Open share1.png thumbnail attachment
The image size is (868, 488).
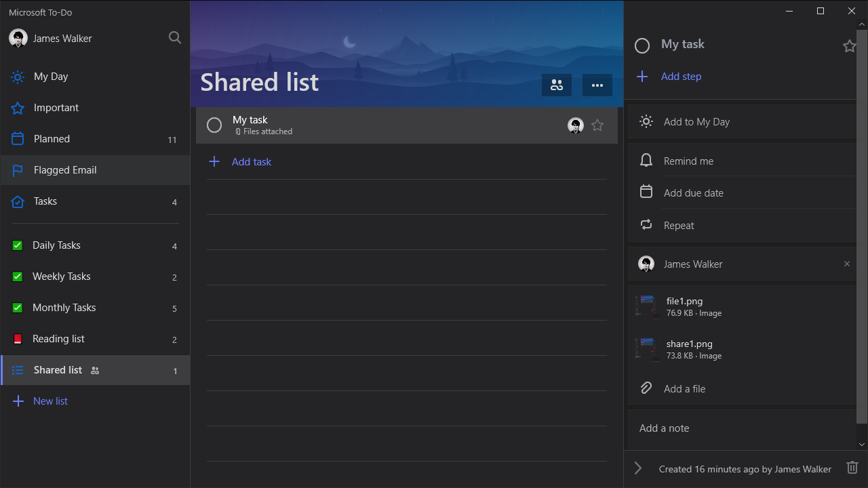pyautogui.click(x=648, y=349)
